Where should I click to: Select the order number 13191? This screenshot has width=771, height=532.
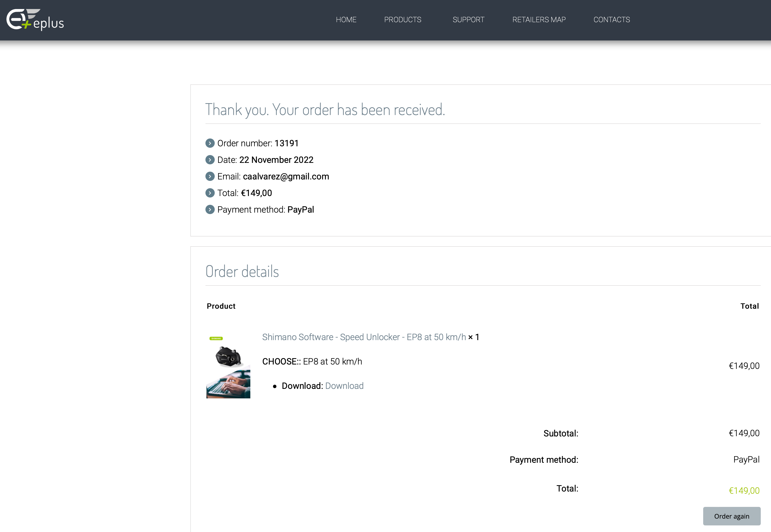(x=286, y=143)
